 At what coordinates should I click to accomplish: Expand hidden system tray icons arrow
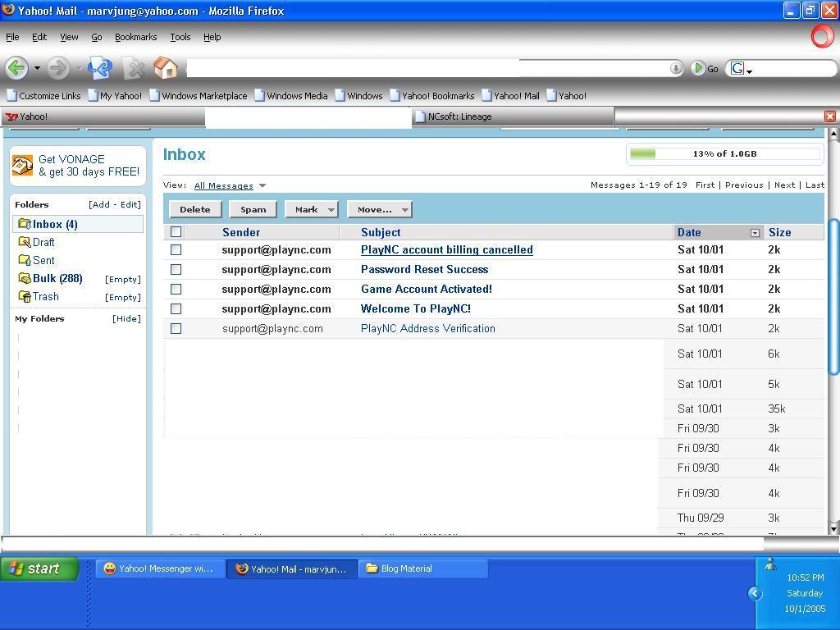point(755,593)
